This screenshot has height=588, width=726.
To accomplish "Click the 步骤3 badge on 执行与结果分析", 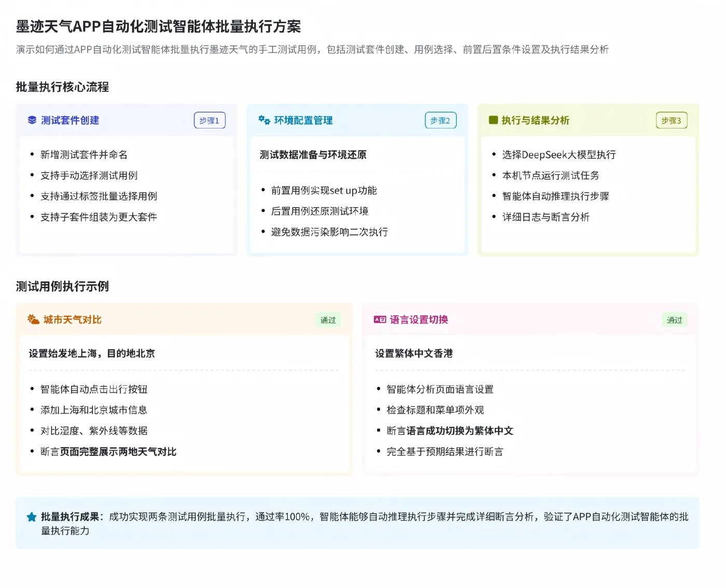I will (x=672, y=120).
